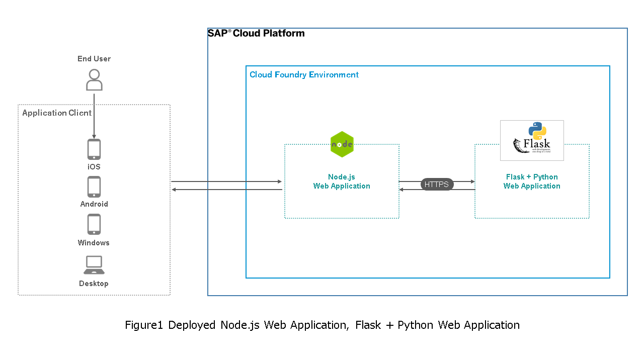The image size is (644, 362).
Task: Click the Node.js Web Application label
Action: (342, 182)
